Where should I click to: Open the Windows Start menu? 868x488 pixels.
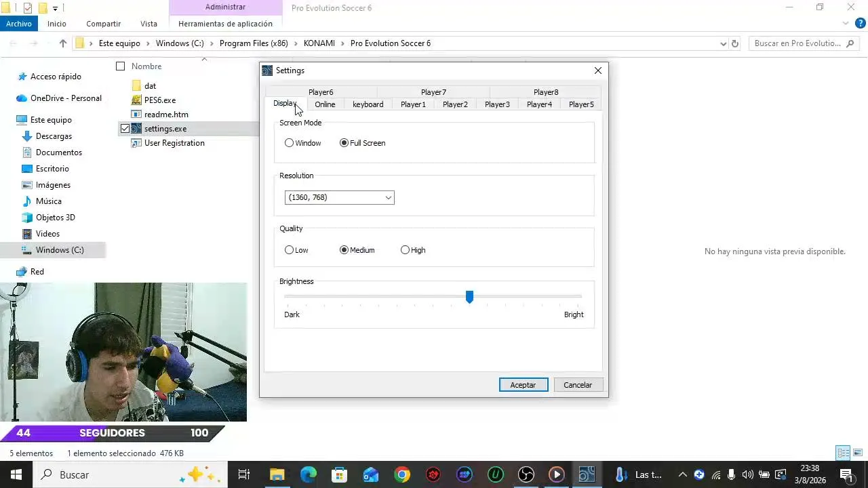point(16,474)
